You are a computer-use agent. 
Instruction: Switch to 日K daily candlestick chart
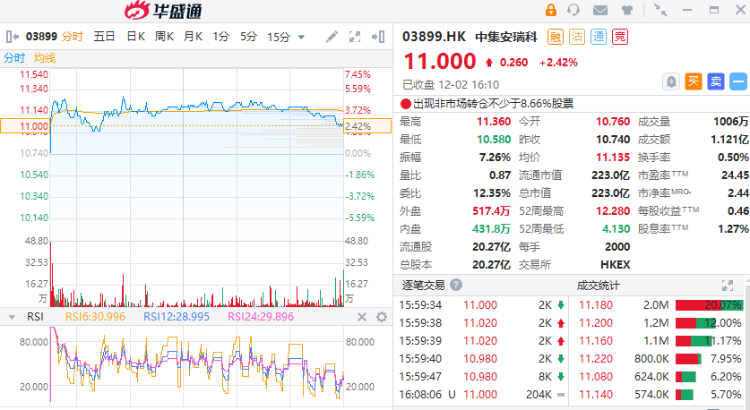[x=136, y=36]
